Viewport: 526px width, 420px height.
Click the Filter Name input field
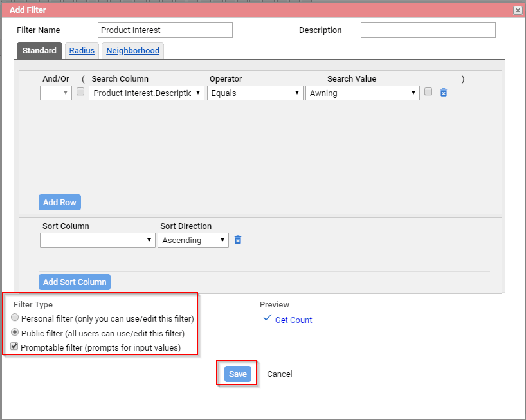click(x=165, y=30)
